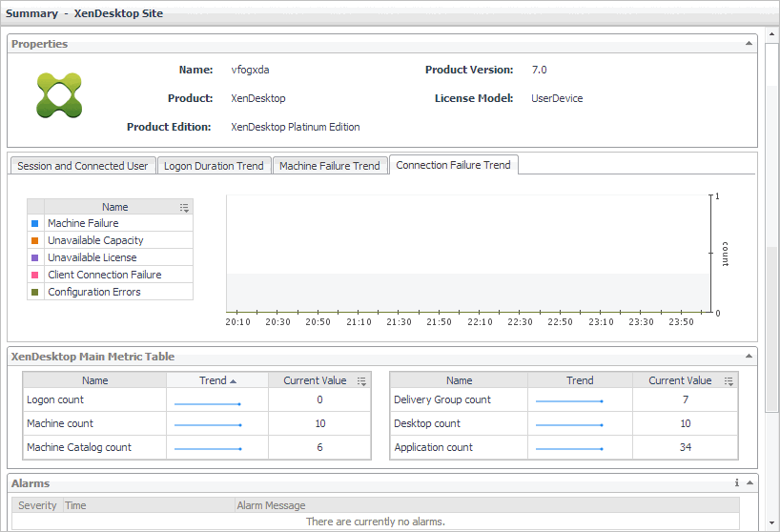
Task: Click the scroll up arrow of the page
Action: (772, 34)
